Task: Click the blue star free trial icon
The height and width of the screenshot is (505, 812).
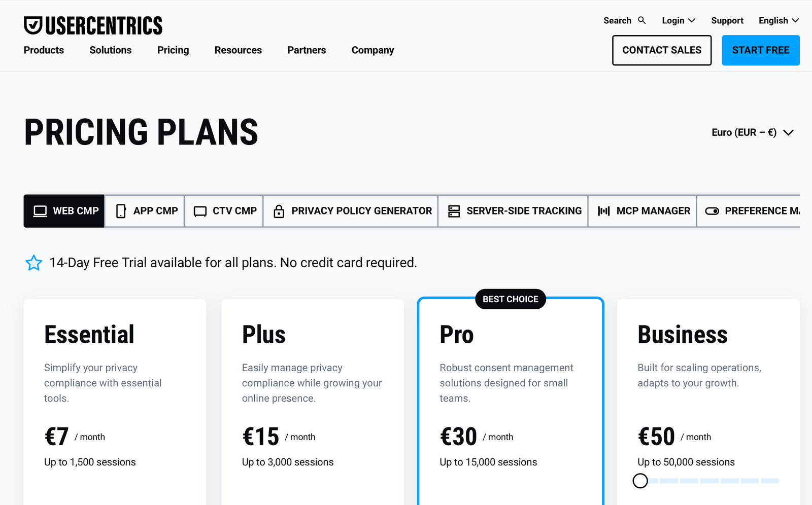Action: coord(34,263)
